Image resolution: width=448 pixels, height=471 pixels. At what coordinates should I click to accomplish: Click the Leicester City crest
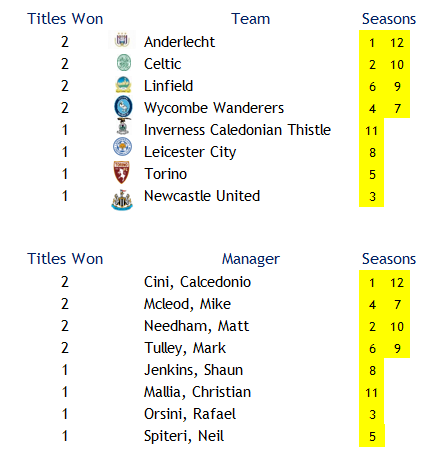122,147
